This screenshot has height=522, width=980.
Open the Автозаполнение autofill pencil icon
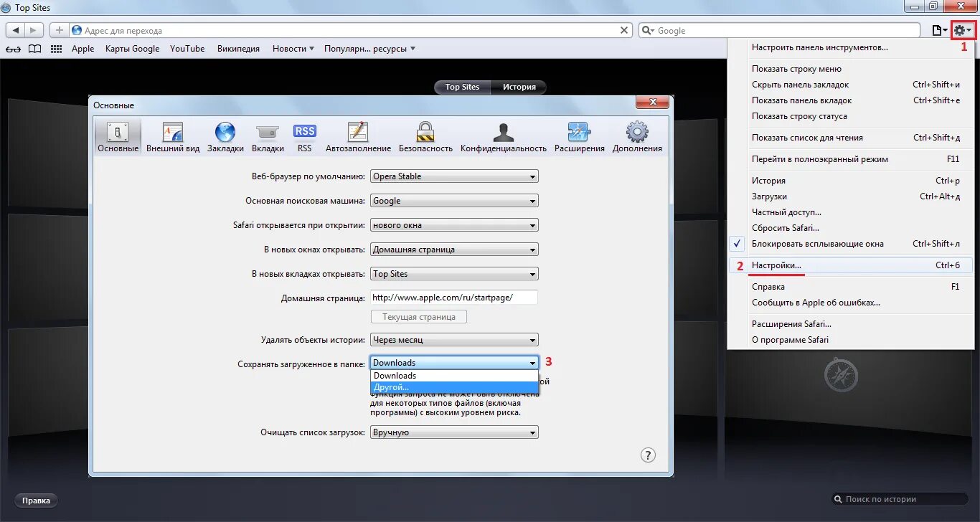pyautogui.click(x=358, y=137)
